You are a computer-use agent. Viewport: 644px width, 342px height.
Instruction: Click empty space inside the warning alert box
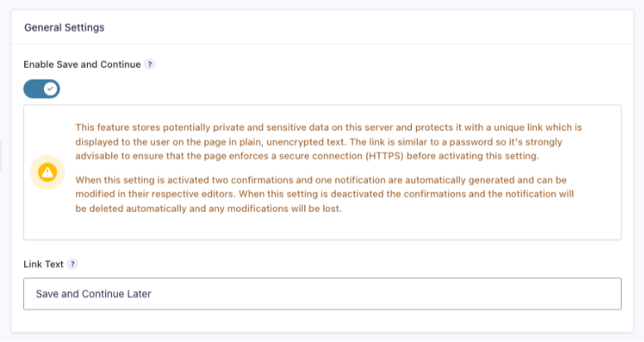452,226
